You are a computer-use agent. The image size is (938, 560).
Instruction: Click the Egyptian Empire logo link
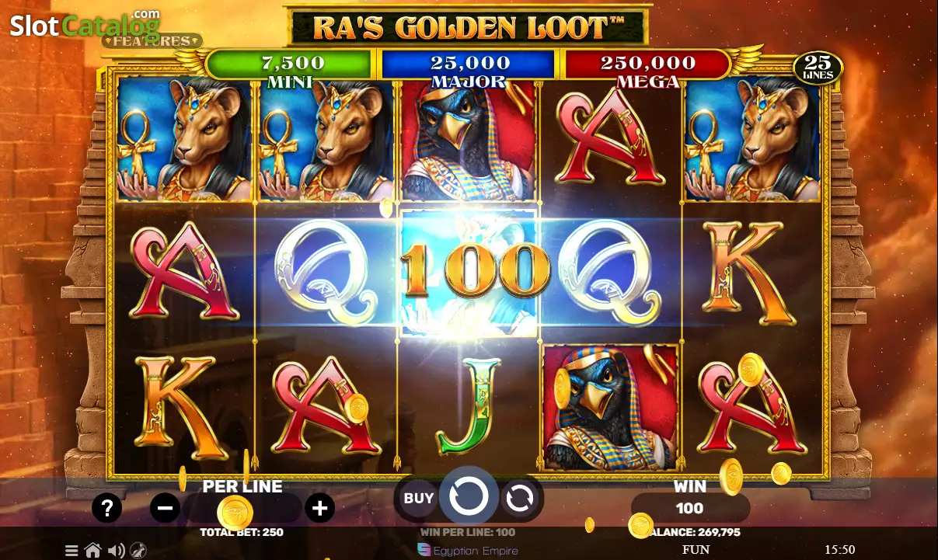468,550
